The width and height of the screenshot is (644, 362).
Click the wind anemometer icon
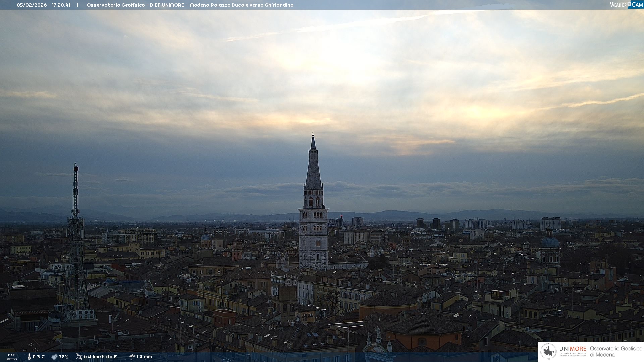tap(79, 357)
